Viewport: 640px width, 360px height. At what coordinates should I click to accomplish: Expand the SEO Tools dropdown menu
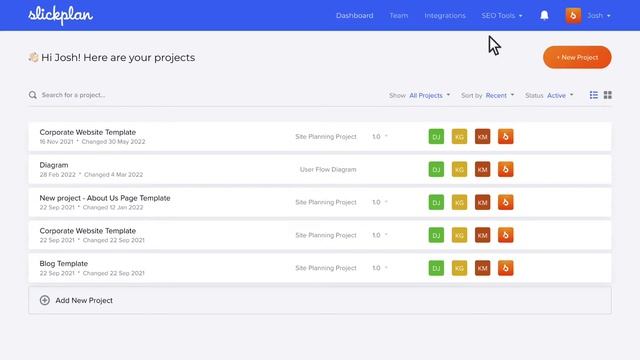point(502,16)
